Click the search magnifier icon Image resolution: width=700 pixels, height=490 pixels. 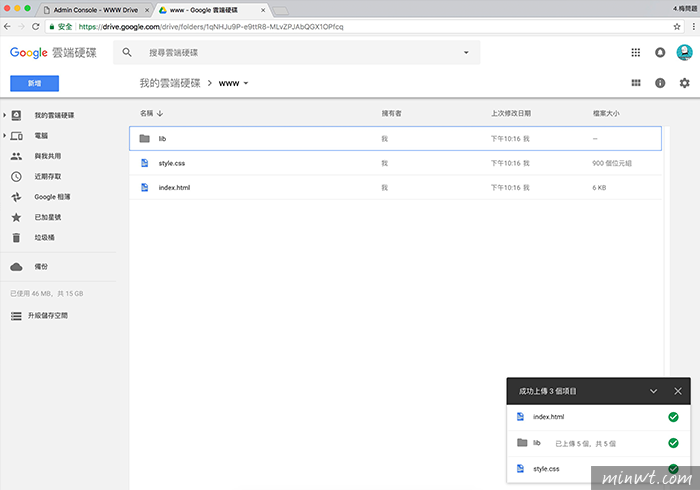tap(127, 52)
